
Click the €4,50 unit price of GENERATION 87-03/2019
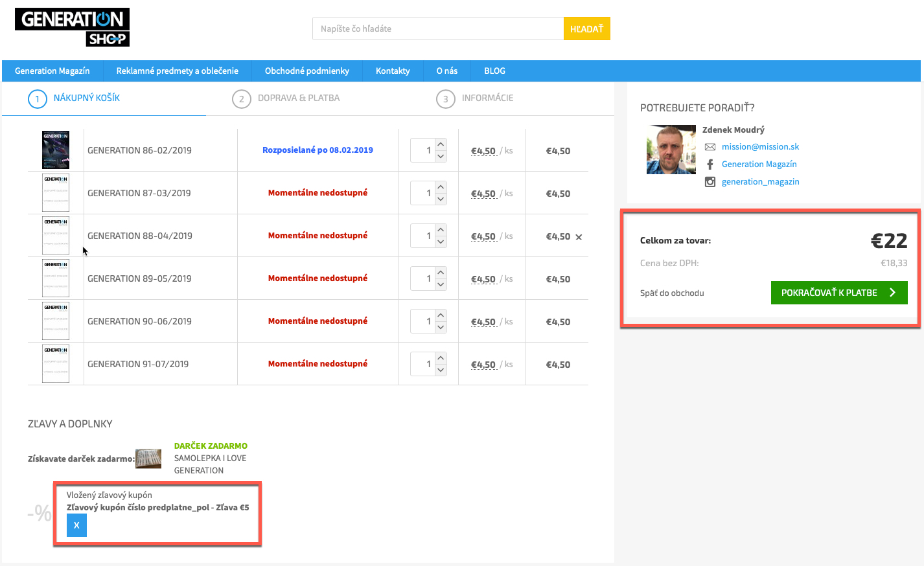click(483, 194)
